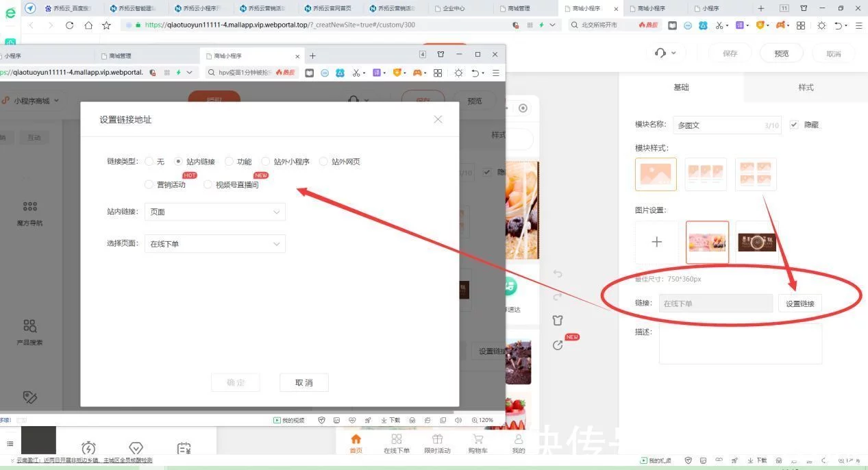
Task: Switch to the 基础 tab
Action: 681,87
